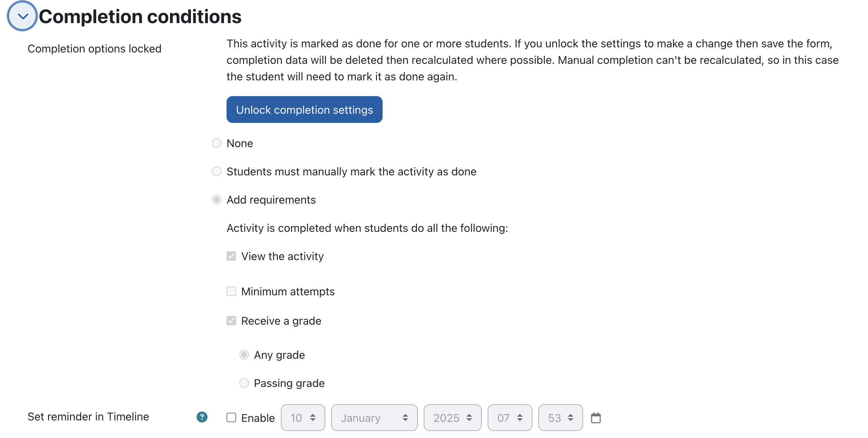868x438 pixels.
Task: Click the Completion conditions heading text
Action: tap(140, 17)
